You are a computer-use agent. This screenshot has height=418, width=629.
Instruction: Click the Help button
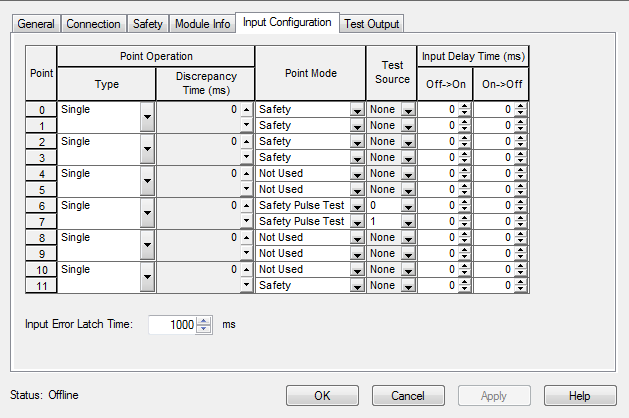coord(580,395)
